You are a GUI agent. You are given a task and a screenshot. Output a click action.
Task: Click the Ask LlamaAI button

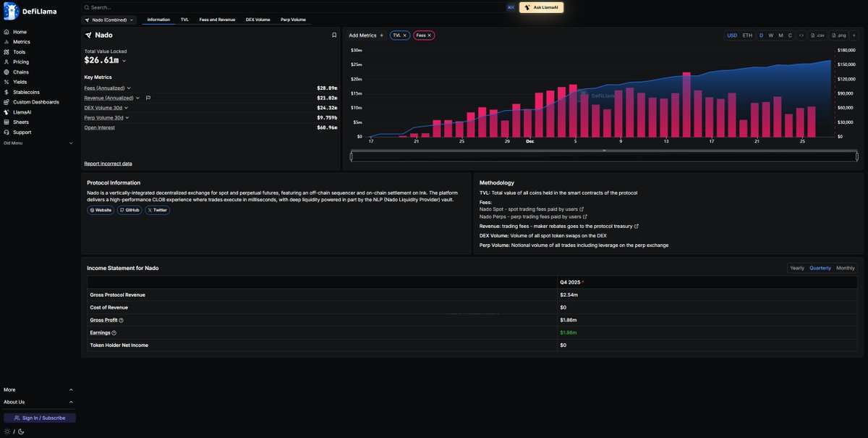point(541,7)
